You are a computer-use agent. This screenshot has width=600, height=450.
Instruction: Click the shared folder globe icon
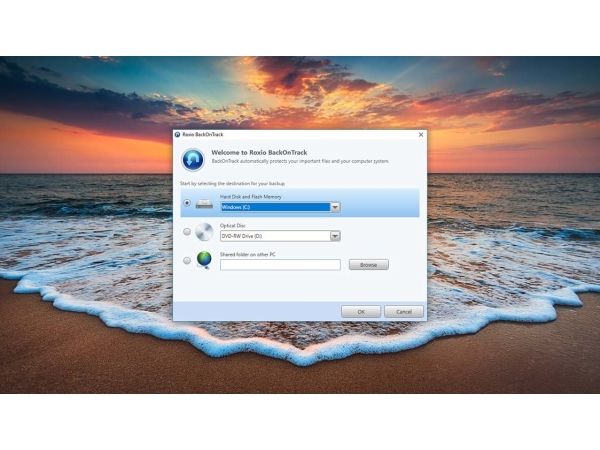click(204, 260)
